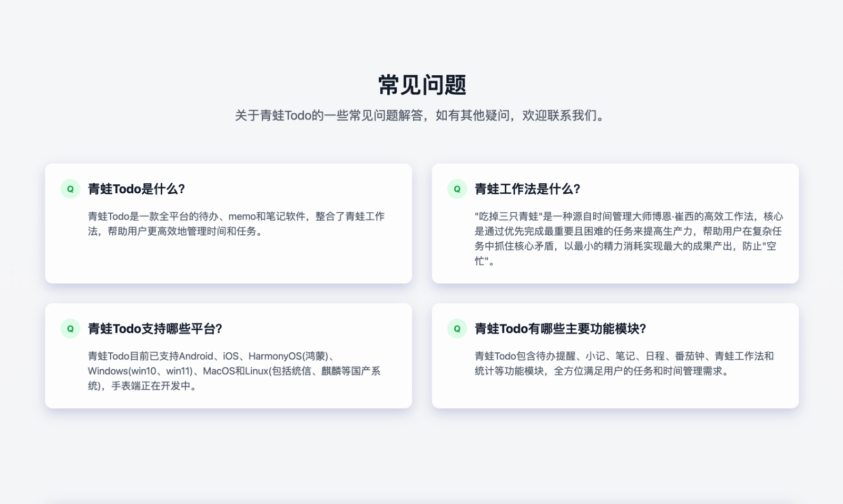
Task: Click the Q icon beside 青蛙Todo支持哪些平台?
Action: click(x=70, y=329)
